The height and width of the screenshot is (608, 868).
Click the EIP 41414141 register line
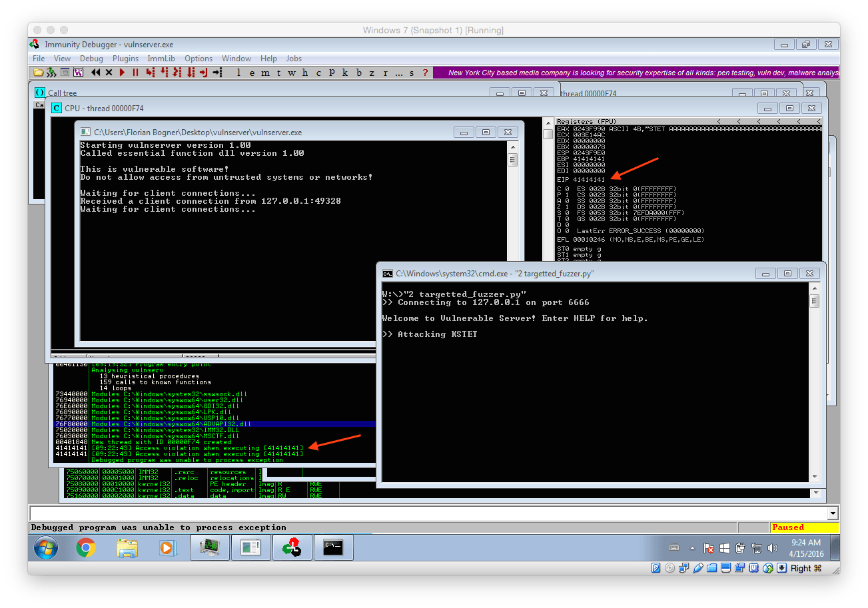[x=581, y=180]
